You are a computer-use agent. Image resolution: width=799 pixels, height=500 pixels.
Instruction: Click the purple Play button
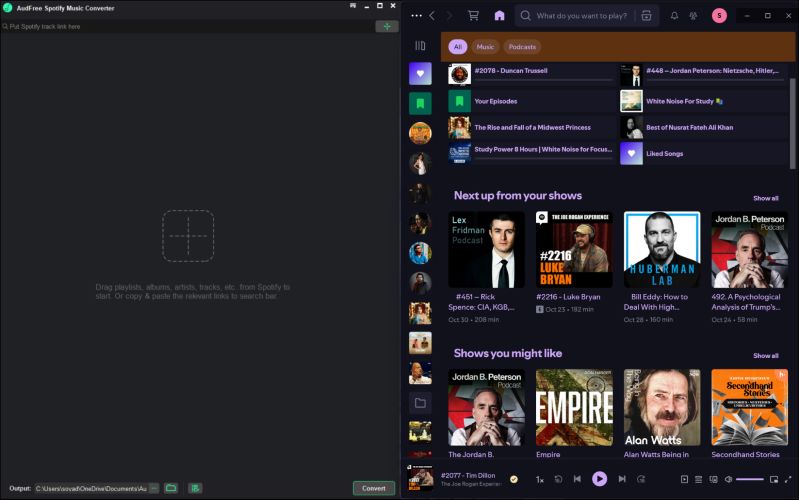coord(599,479)
